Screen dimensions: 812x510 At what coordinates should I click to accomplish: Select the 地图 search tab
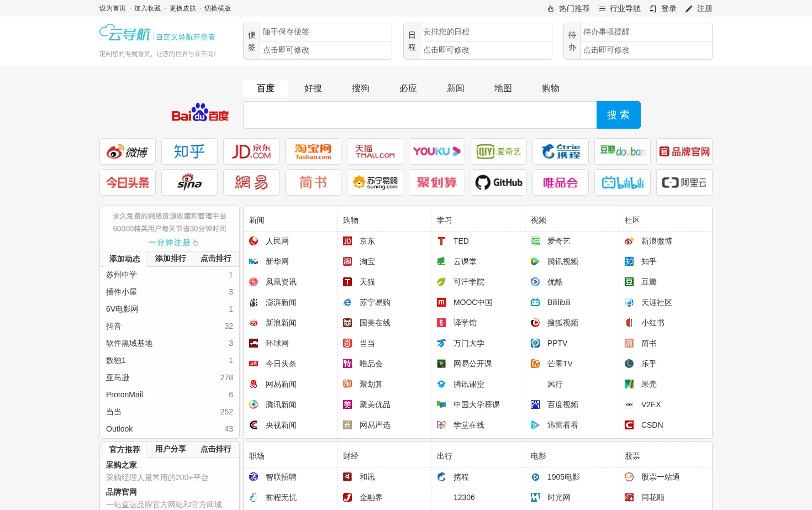coord(503,88)
